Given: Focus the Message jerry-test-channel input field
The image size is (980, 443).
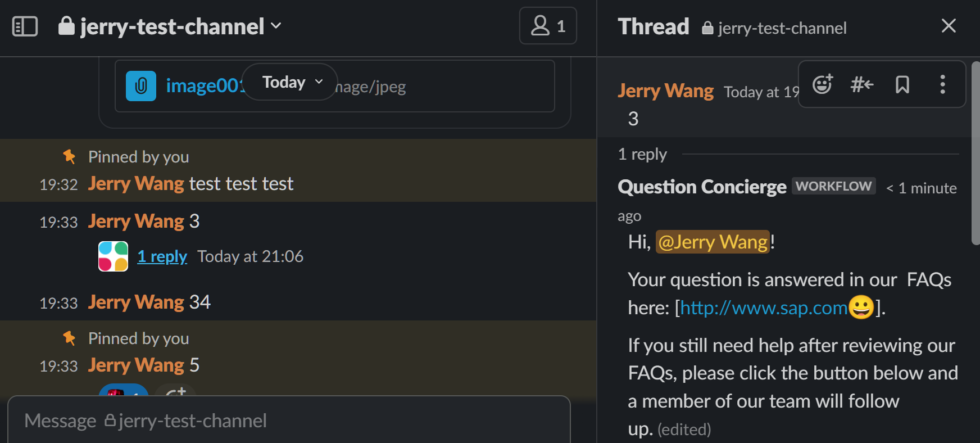Looking at the screenshot, I should [x=289, y=421].
